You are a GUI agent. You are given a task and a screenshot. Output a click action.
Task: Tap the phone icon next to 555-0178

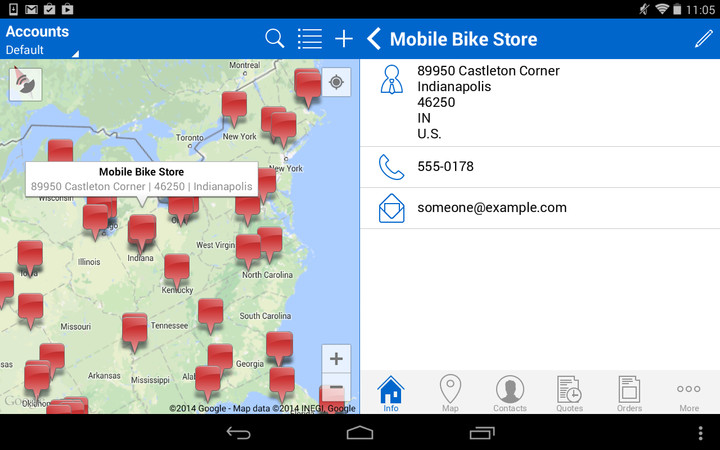click(391, 167)
